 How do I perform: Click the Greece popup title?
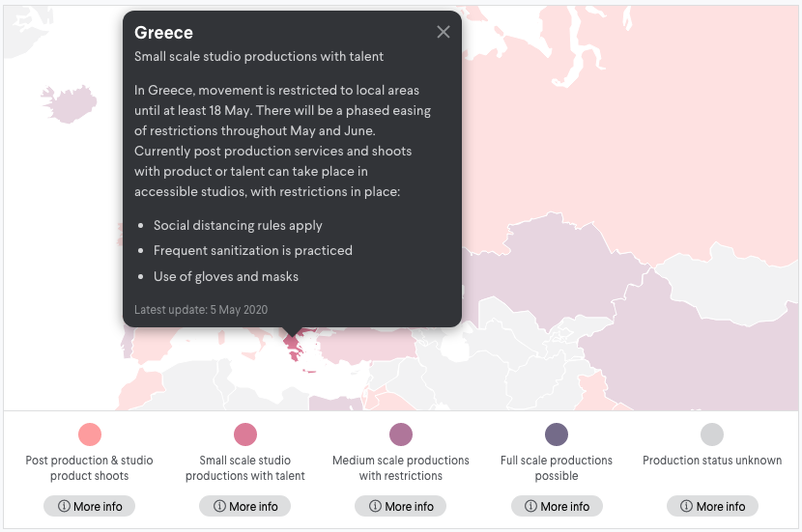(x=163, y=33)
